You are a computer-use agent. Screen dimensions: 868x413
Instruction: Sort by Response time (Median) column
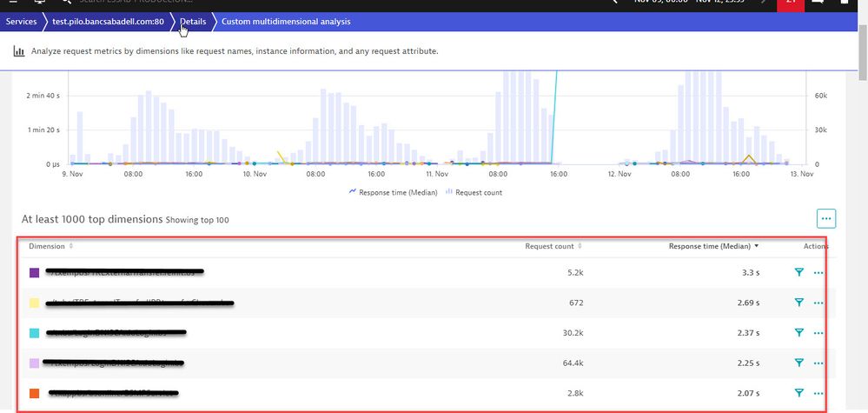pos(713,246)
